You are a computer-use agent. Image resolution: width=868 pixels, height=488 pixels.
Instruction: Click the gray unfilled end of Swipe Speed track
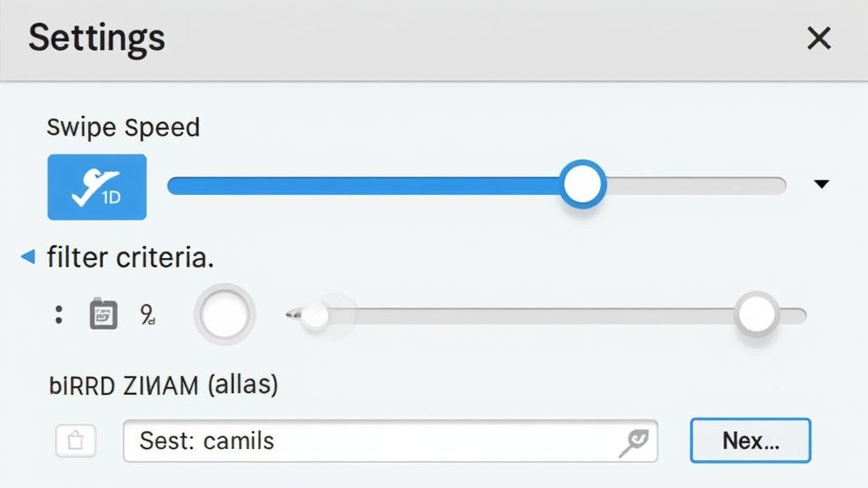click(x=697, y=186)
